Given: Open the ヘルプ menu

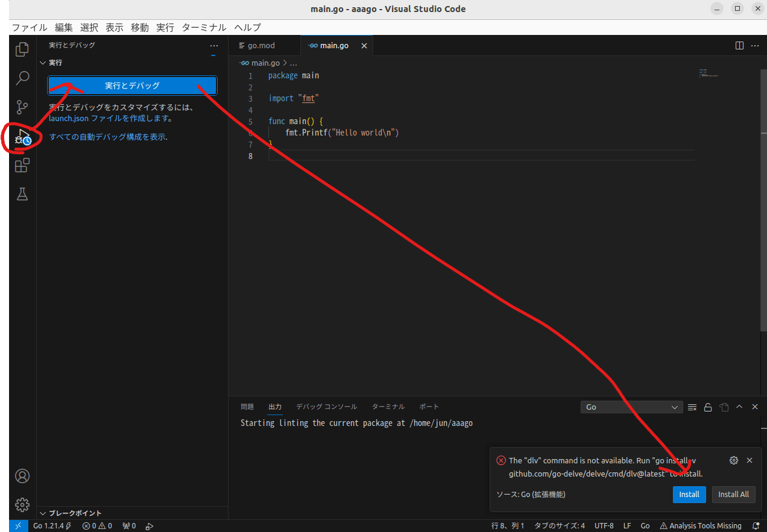Looking at the screenshot, I should (x=248, y=27).
